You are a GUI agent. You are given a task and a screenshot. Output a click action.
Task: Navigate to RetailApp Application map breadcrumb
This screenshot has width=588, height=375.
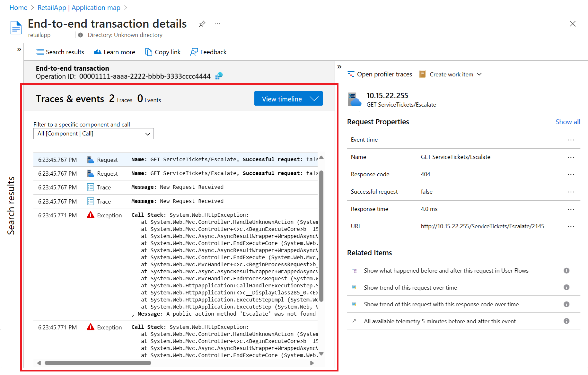pyautogui.click(x=79, y=8)
